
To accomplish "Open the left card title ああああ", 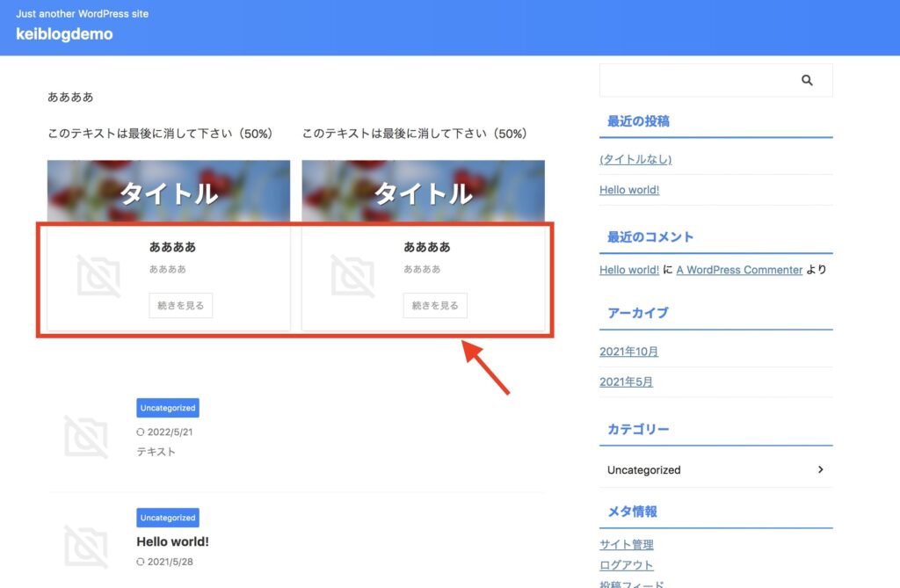I will click(173, 247).
